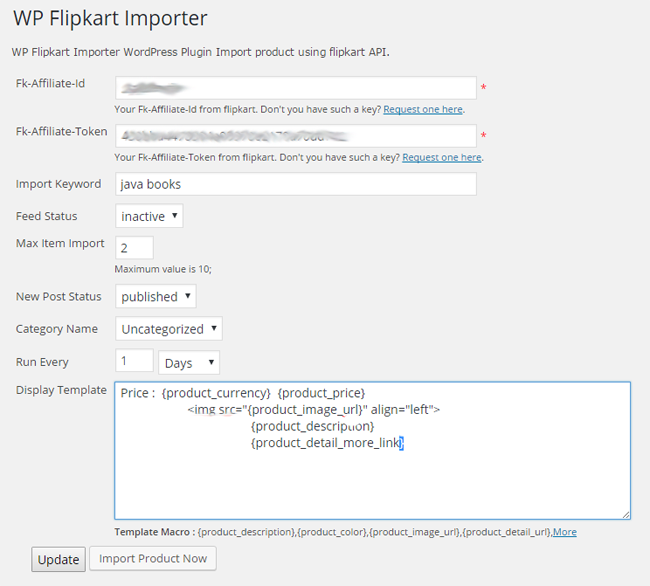
Task: Open the Request one here link under Fk-Affiliate-Id
Action: (x=422, y=110)
